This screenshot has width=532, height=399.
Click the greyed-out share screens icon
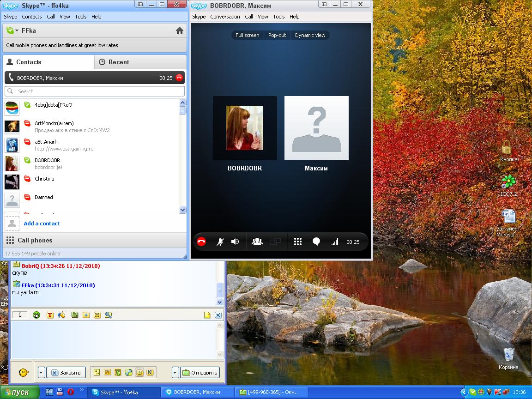coord(275,242)
